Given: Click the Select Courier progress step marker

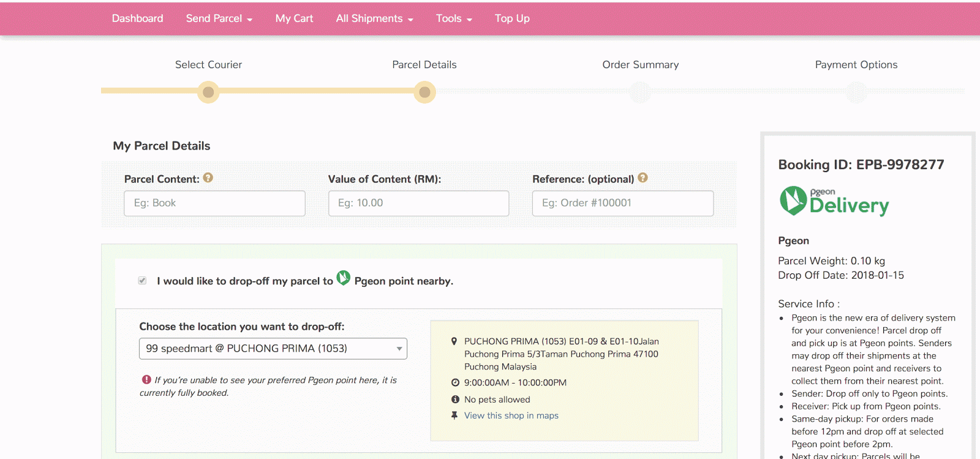Looking at the screenshot, I should (208, 93).
